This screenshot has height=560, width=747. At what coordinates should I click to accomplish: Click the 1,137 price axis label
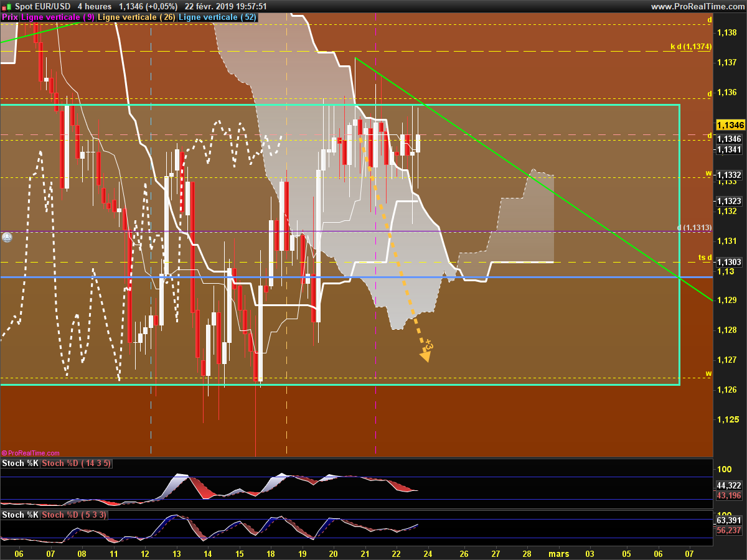(728, 62)
